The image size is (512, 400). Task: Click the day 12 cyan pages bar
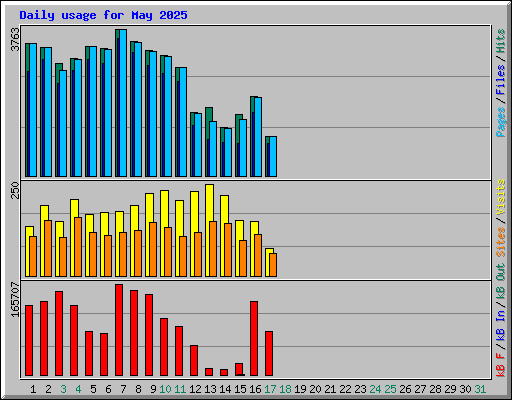pyautogui.click(x=198, y=145)
